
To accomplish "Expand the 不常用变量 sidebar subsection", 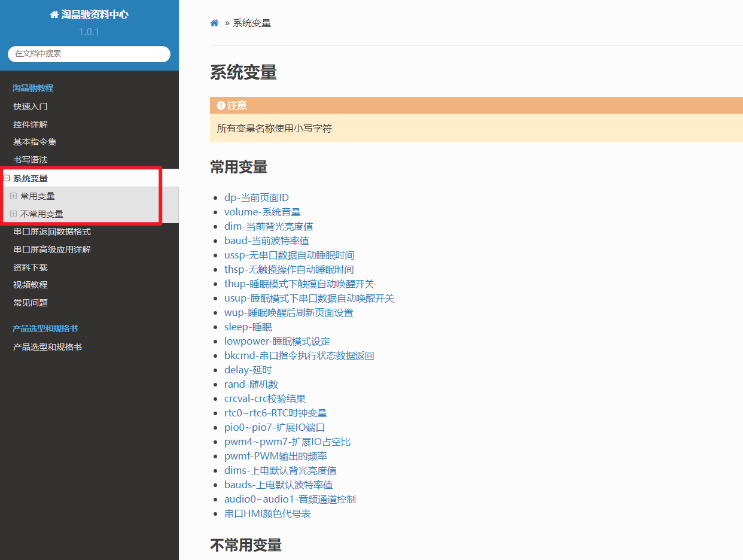I will coord(14,214).
